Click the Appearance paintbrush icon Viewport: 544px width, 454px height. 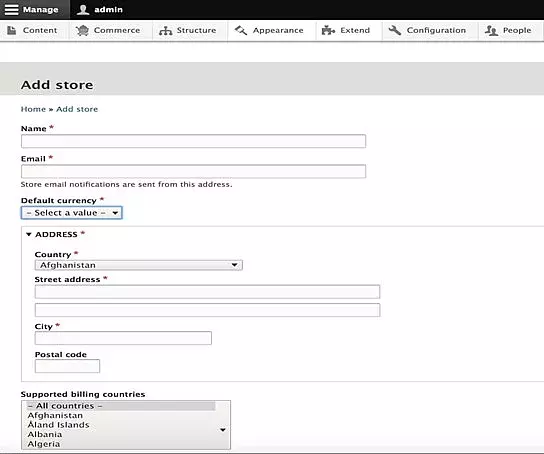tap(241, 31)
